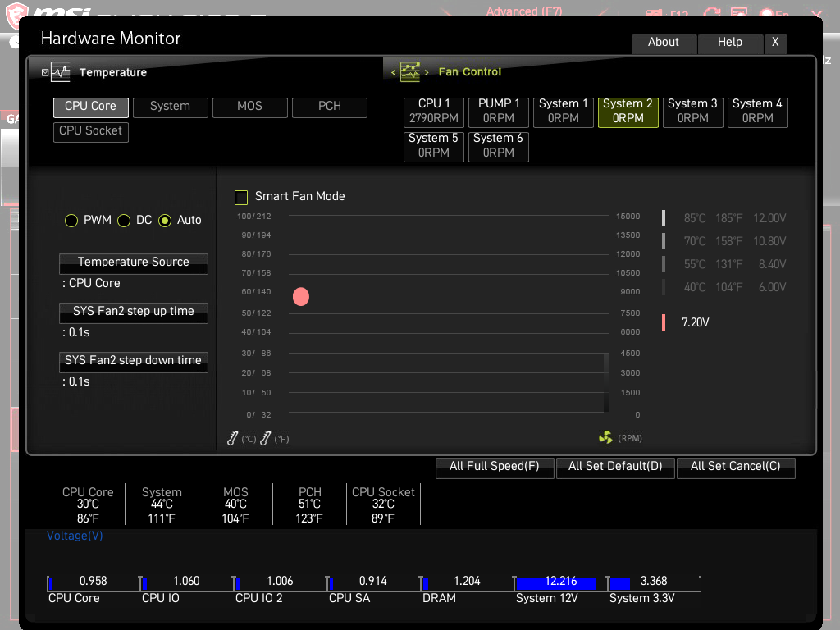This screenshot has width=840, height=630.
Task: Select the CPU 1 fan tab
Action: click(x=433, y=112)
